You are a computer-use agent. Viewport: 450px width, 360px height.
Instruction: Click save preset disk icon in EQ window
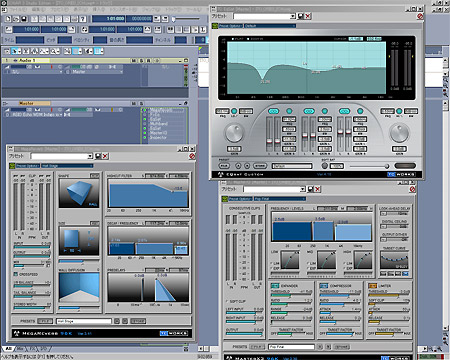tap(301, 16)
